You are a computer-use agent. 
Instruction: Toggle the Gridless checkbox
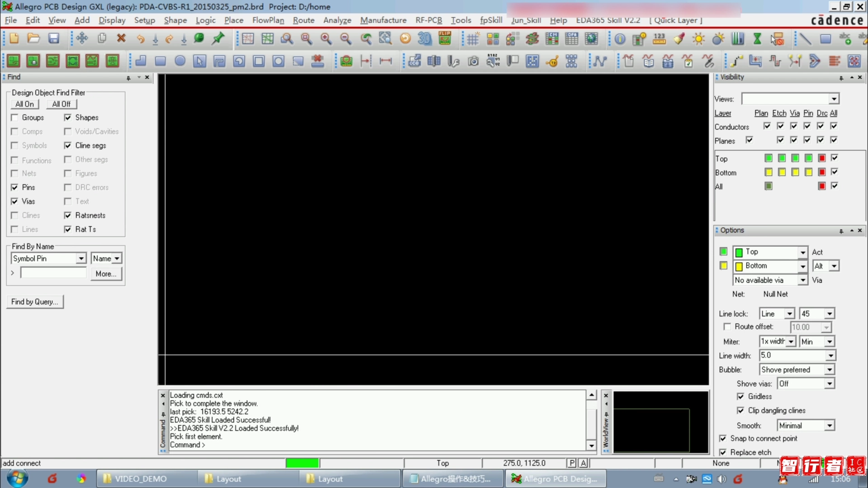tap(740, 396)
